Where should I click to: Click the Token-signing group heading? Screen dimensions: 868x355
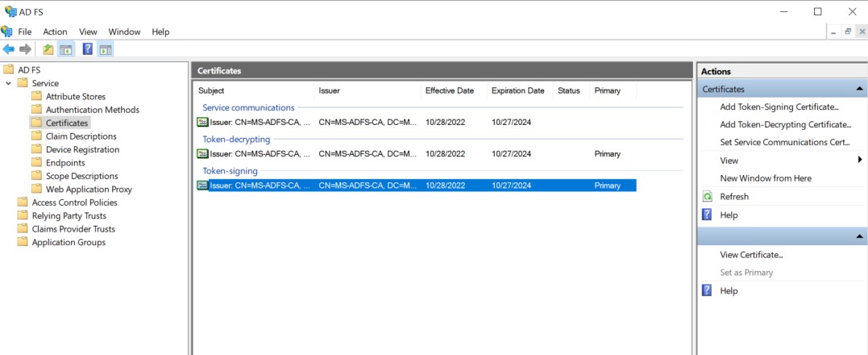click(x=230, y=171)
